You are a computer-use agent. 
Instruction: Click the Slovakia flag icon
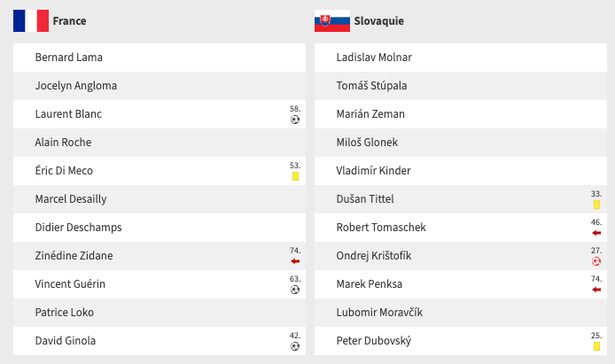(x=331, y=20)
